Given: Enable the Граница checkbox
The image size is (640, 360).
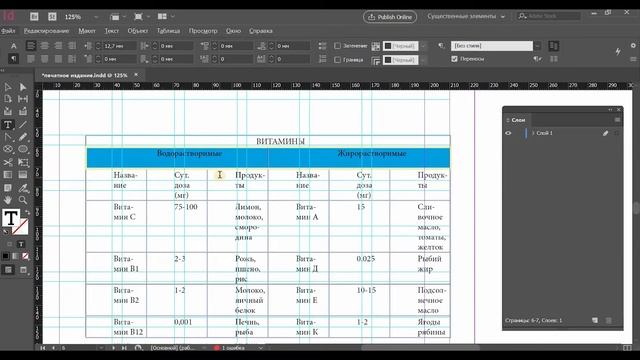Looking at the screenshot, I should coord(337,60).
